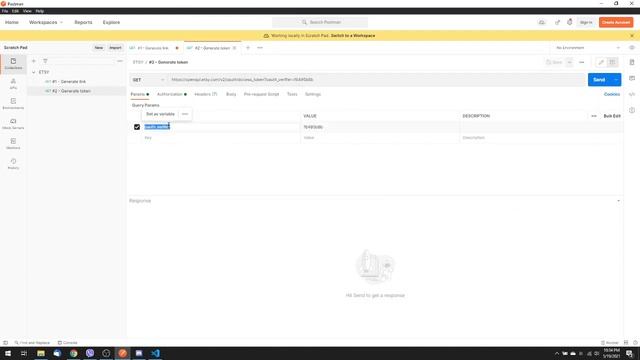Screen dimensions: 640x360
Task: Open the popup ellipsis next to Set as variable
Action: [185, 114]
